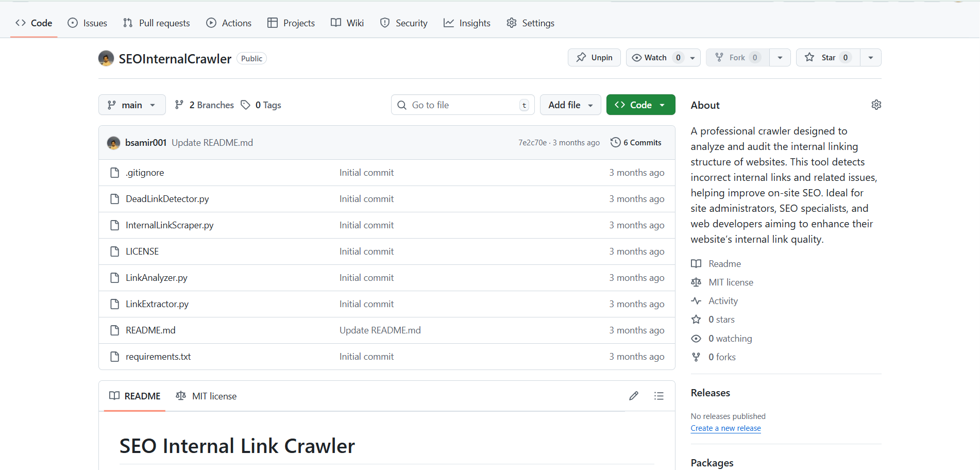Star the SEOInternalCrawler repository
The image size is (980, 470).
823,58
